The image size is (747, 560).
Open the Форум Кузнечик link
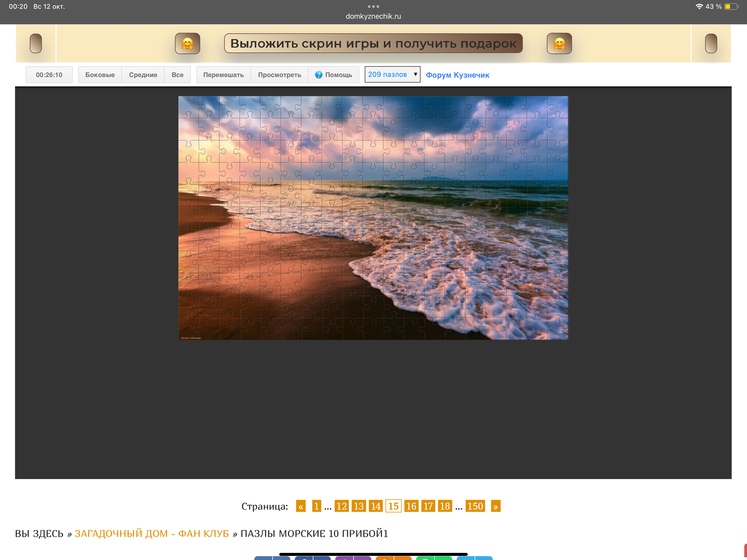457,75
